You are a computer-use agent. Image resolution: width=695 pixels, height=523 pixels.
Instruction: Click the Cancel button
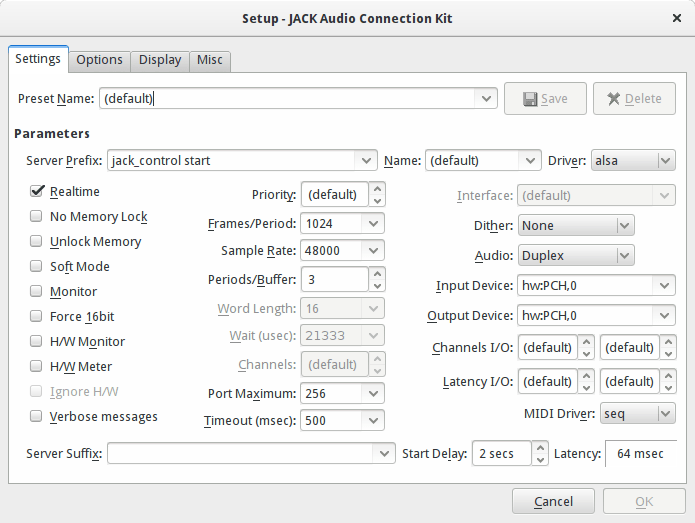click(553, 501)
